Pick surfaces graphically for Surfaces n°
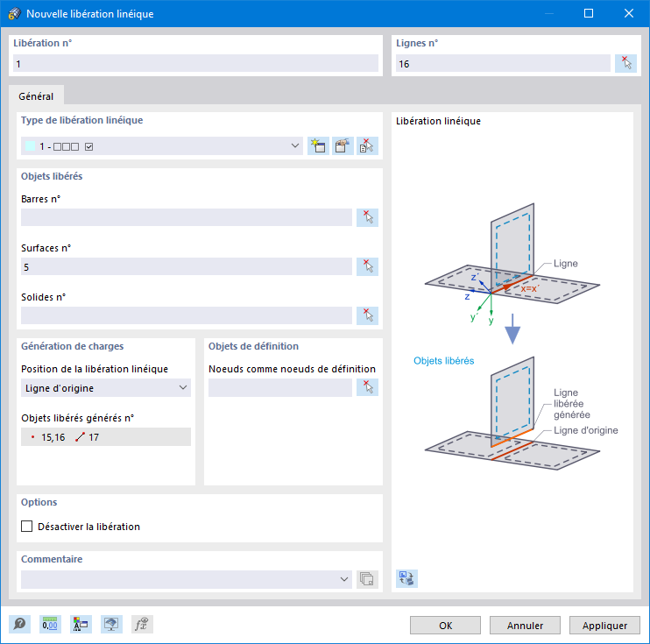This screenshot has width=650, height=644. [367, 266]
